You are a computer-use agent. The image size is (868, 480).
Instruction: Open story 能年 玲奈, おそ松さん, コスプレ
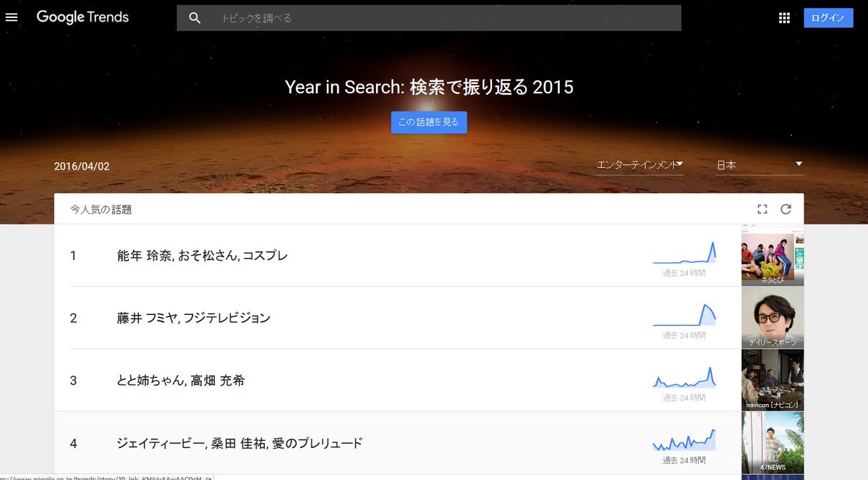pyautogui.click(x=202, y=256)
